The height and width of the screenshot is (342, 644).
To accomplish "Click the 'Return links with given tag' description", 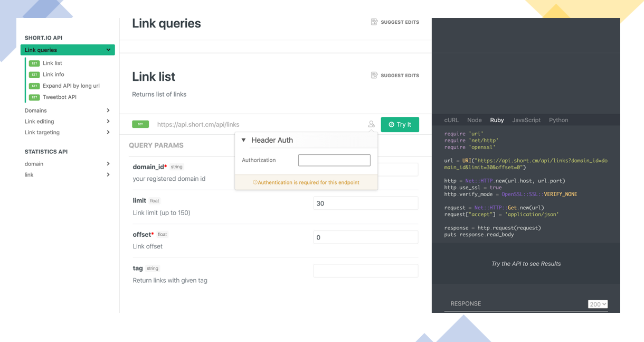I will [170, 280].
